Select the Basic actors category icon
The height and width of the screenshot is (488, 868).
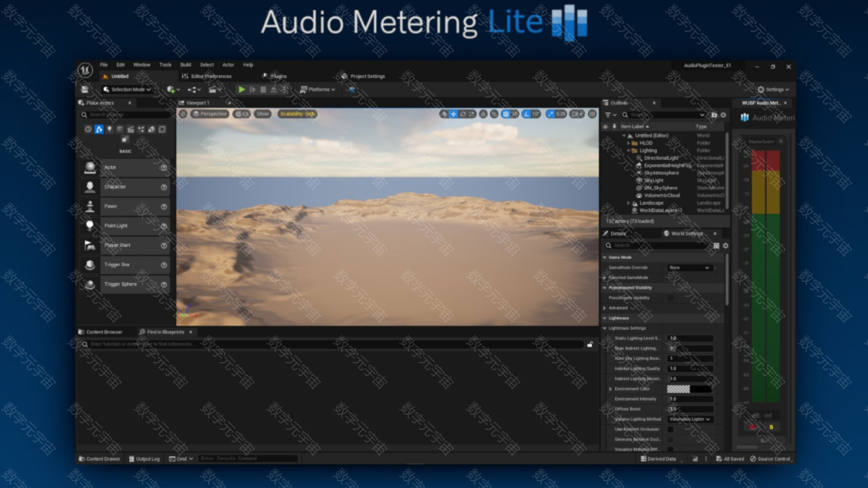tap(98, 129)
